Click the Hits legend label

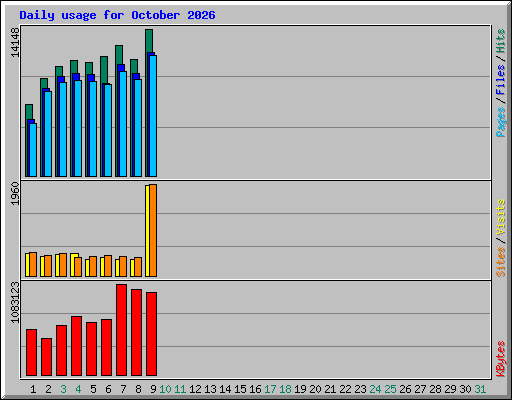[501, 41]
